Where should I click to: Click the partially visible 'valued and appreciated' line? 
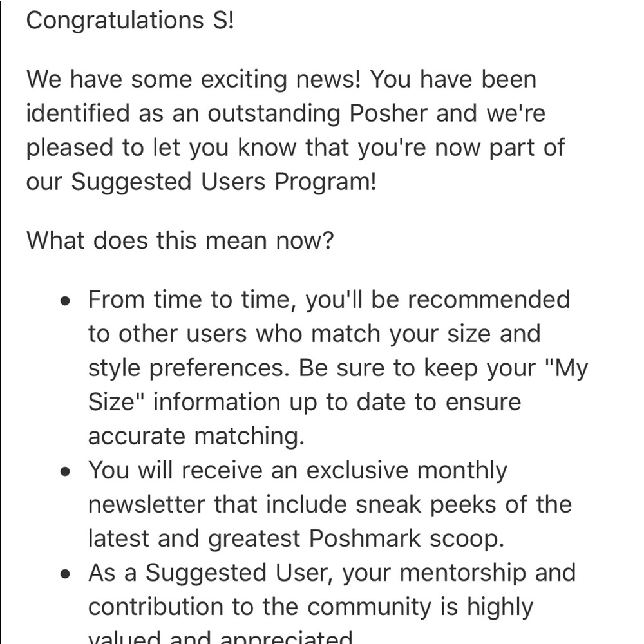pos(221,636)
